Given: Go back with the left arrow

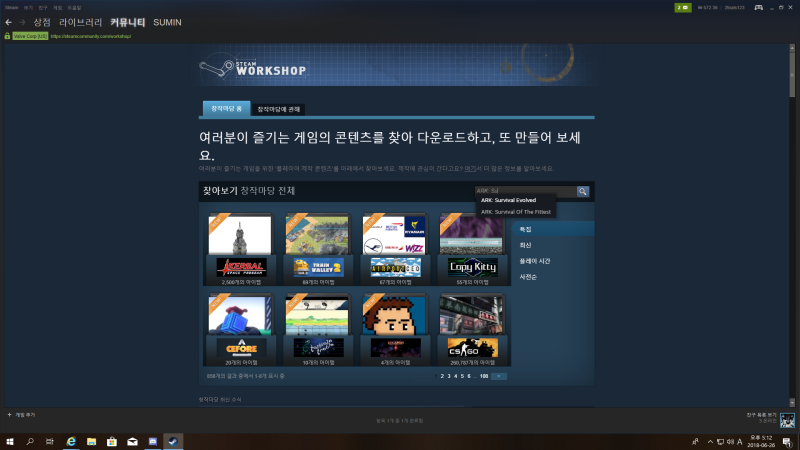Looking at the screenshot, I should click(8, 22).
